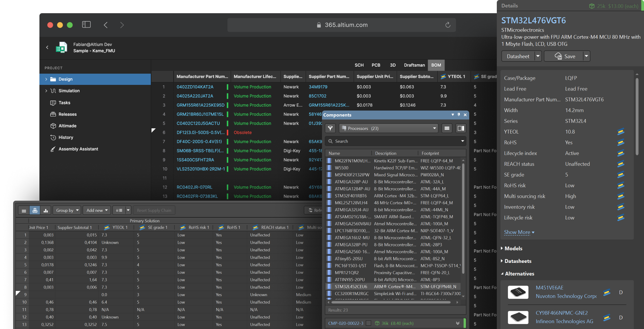Image resolution: width=644 pixels, height=329 pixels.
Task: Switch to flat list view in BOM toolbar
Action: click(x=24, y=211)
